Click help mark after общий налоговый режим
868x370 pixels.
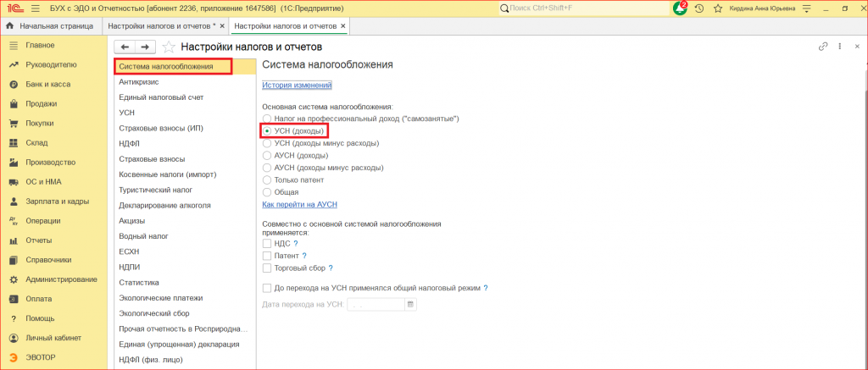tap(486, 288)
